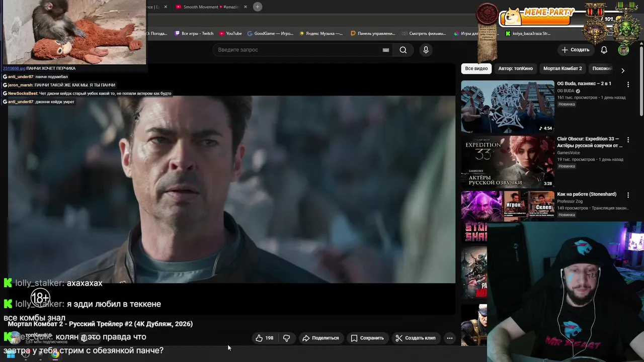Open the Смотреть фильмы bookmark
This screenshot has height=362, width=644.
pyautogui.click(x=424, y=34)
